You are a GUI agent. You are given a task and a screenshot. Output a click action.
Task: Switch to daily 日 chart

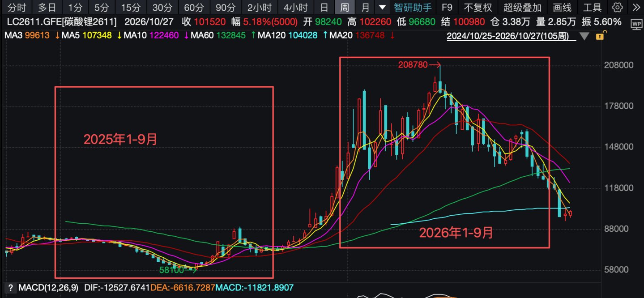[324, 8]
